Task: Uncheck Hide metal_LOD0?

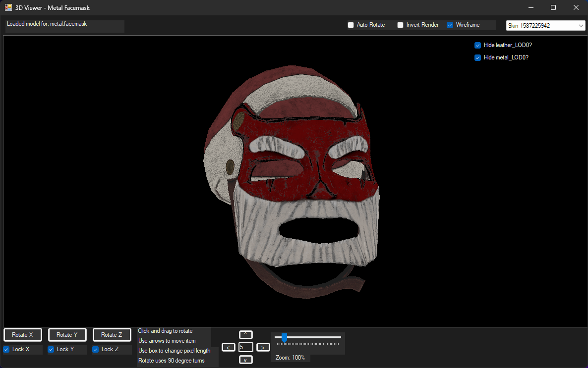Action: (x=477, y=57)
